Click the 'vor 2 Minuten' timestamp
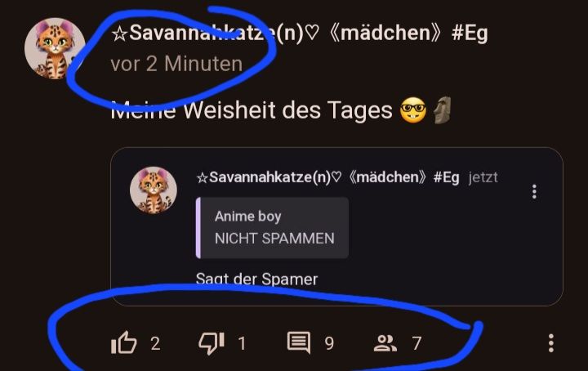588x371 pixels. (x=176, y=64)
